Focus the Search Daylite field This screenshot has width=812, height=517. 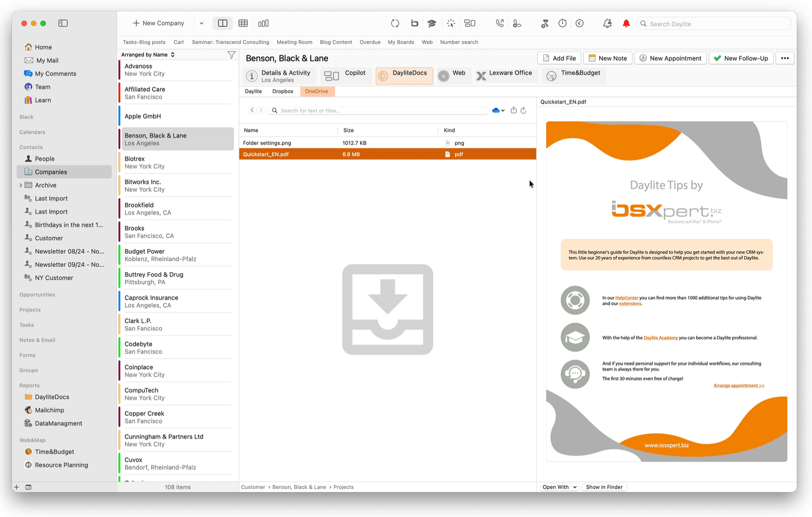coord(714,24)
